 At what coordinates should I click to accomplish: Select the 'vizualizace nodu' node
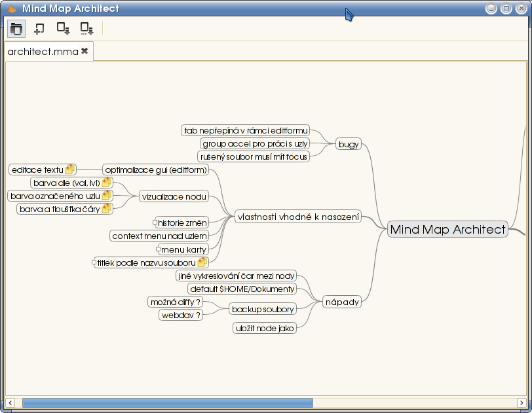174,196
